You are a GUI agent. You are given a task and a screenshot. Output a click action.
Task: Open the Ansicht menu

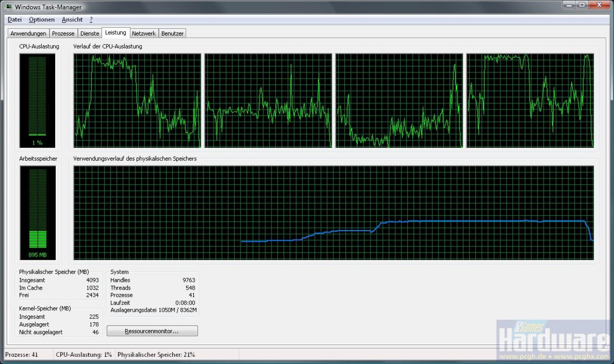pyautogui.click(x=72, y=20)
